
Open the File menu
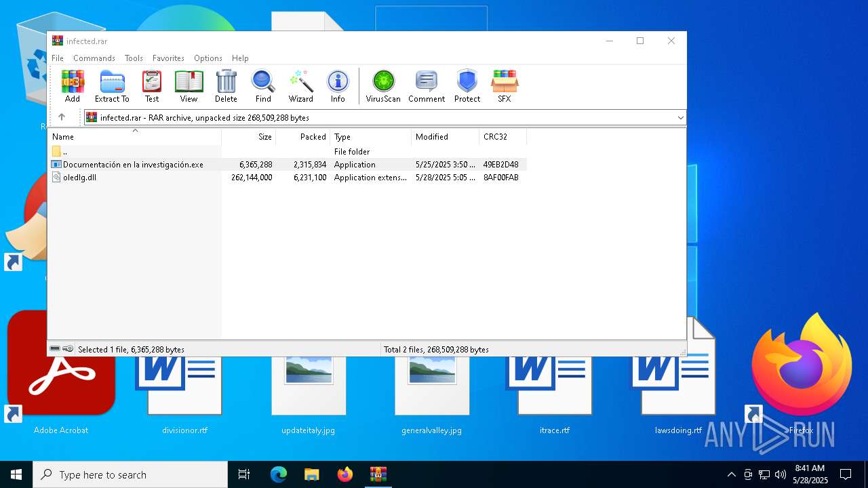(58, 58)
